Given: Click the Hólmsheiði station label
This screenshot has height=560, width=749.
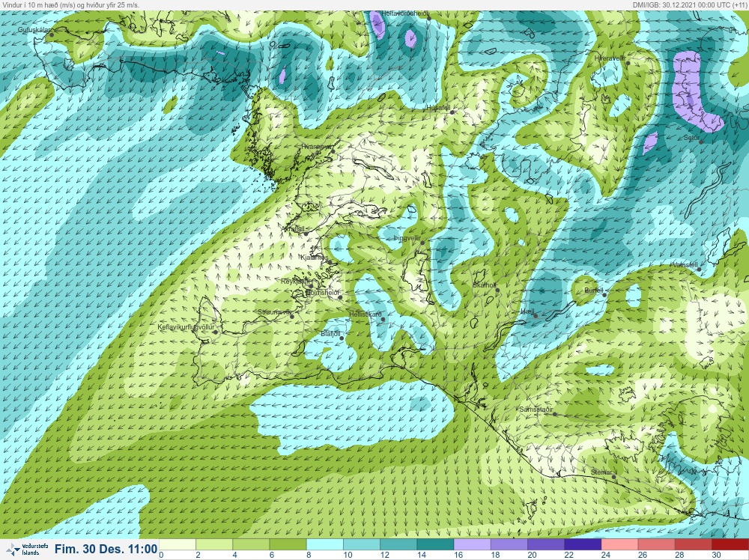Looking at the screenshot, I should (x=322, y=292).
